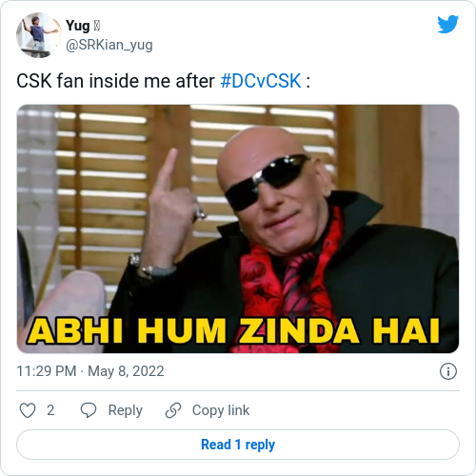
Task: Click the reply speech bubble icon
Action: tap(89, 410)
